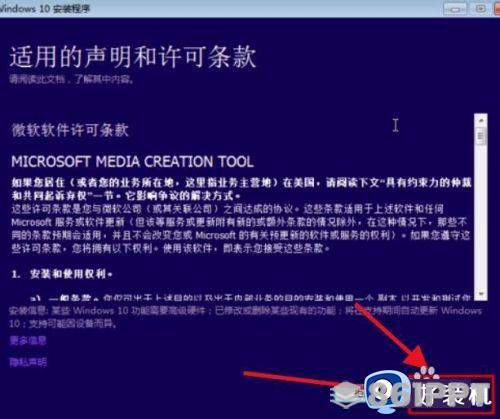Click the 安装信息 notice about Windows 10 features
500x419 pixels.
click(245, 317)
